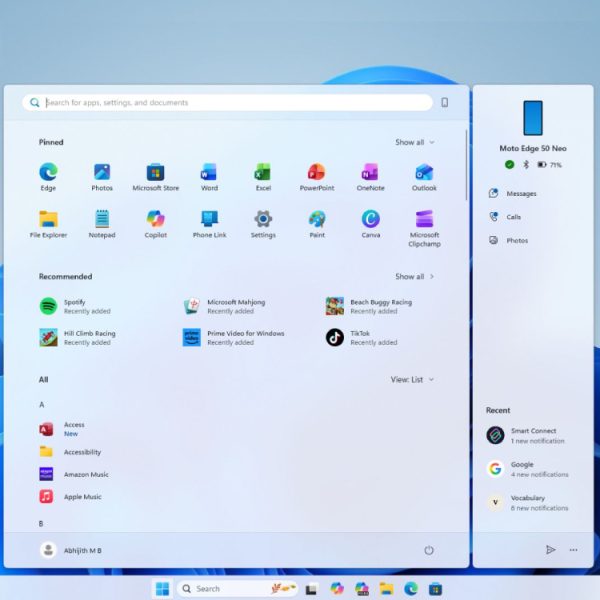Expand Pinned Show all dropdown
This screenshot has height=600, width=600.
coord(415,142)
